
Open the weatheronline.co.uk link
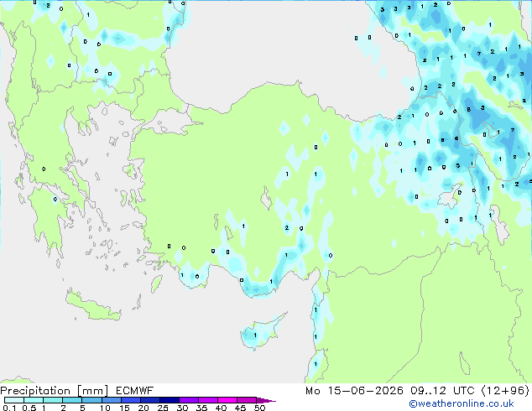tap(462, 403)
